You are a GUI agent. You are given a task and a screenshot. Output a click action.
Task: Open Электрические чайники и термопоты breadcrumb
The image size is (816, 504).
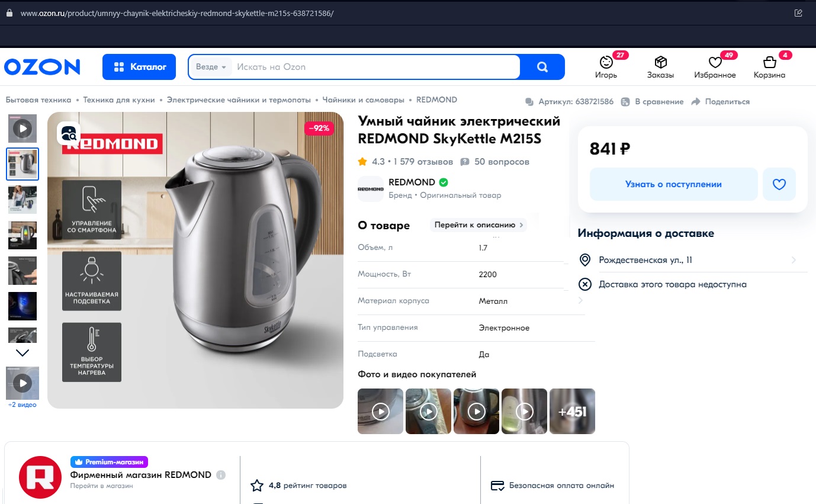point(239,100)
